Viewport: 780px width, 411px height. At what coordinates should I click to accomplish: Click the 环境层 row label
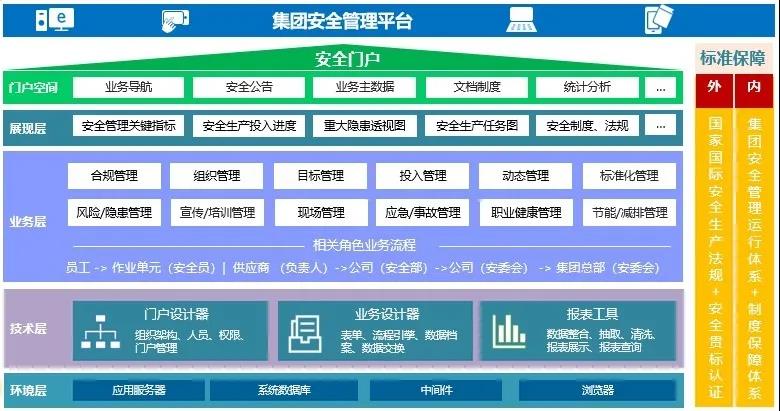pyautogui.click(x=28, y=391)
